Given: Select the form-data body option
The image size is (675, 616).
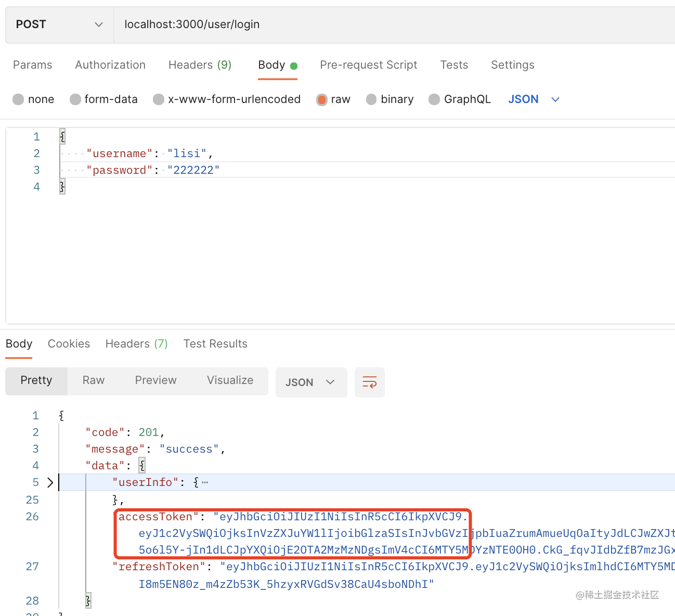Looking at the screenshot, I should (x=76, y=99).
